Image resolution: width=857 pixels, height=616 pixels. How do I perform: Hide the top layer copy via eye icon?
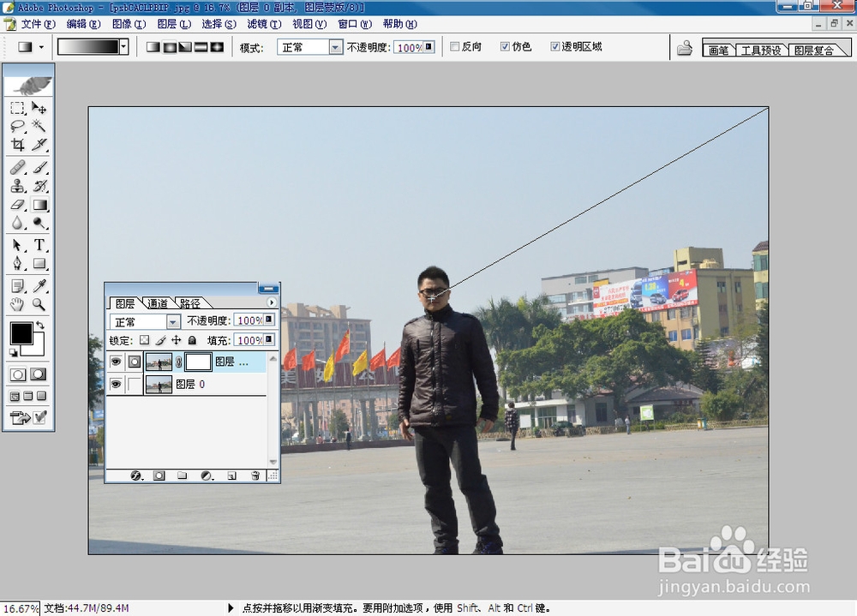point(116,362)
